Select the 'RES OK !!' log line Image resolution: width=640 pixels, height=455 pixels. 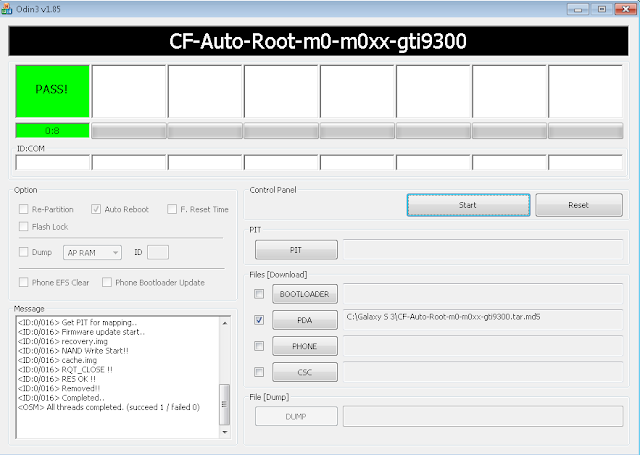[x=57, y=379]
